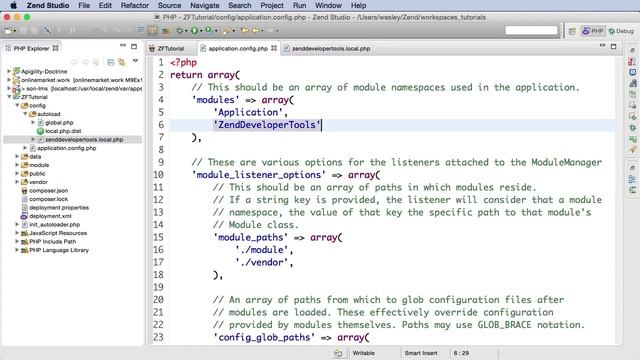This screenshot has height=360, width=640.
Task: Click 'module_paths' key on line 15
Action: click(x=251, y=237)
